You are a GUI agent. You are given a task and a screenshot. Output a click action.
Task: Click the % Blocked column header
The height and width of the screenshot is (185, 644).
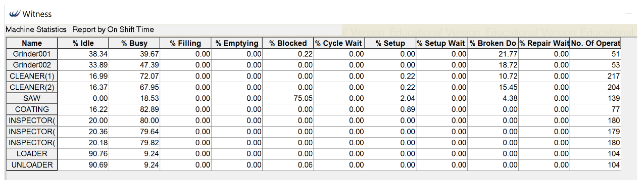point(288,43)
